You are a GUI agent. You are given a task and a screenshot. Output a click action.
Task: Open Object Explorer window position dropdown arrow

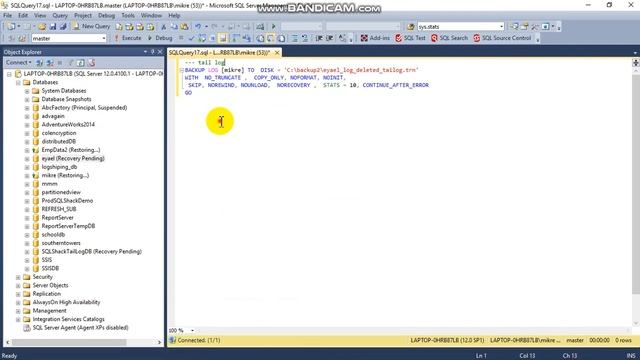[145, 52]
